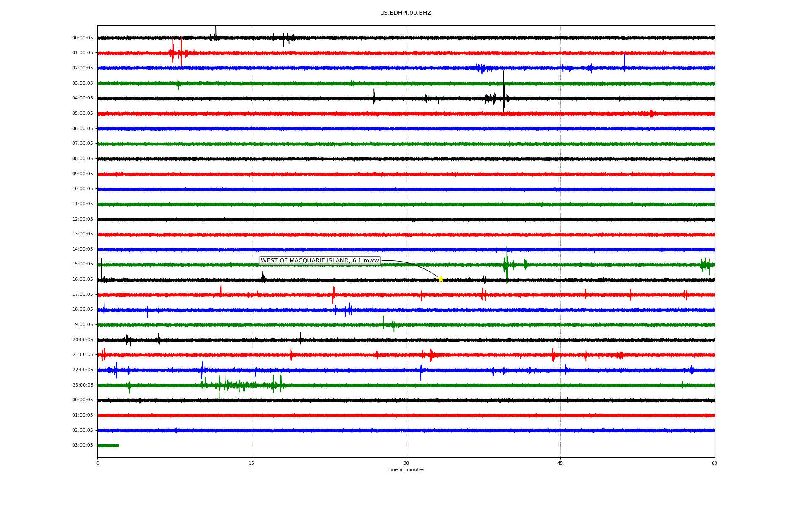Click the 16:00:05 trace time label
This screenshot has width=812, height=508.
coord(82,279)
